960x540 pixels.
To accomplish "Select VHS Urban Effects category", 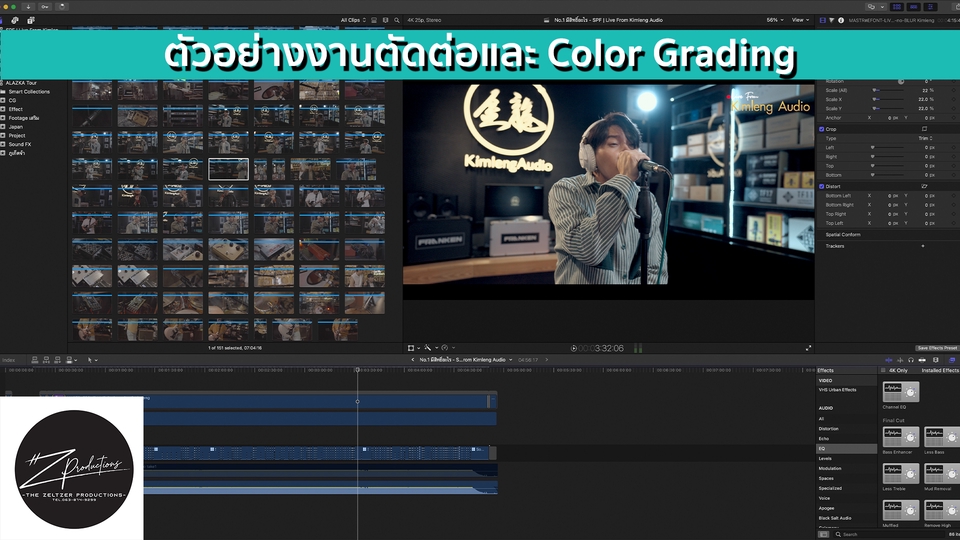I will [x=838, y=390].
